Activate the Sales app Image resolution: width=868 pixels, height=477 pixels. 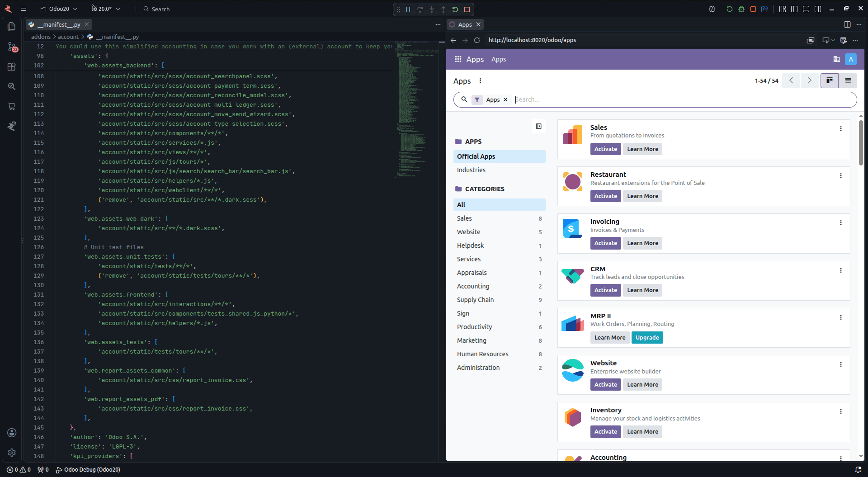point(605,149)
